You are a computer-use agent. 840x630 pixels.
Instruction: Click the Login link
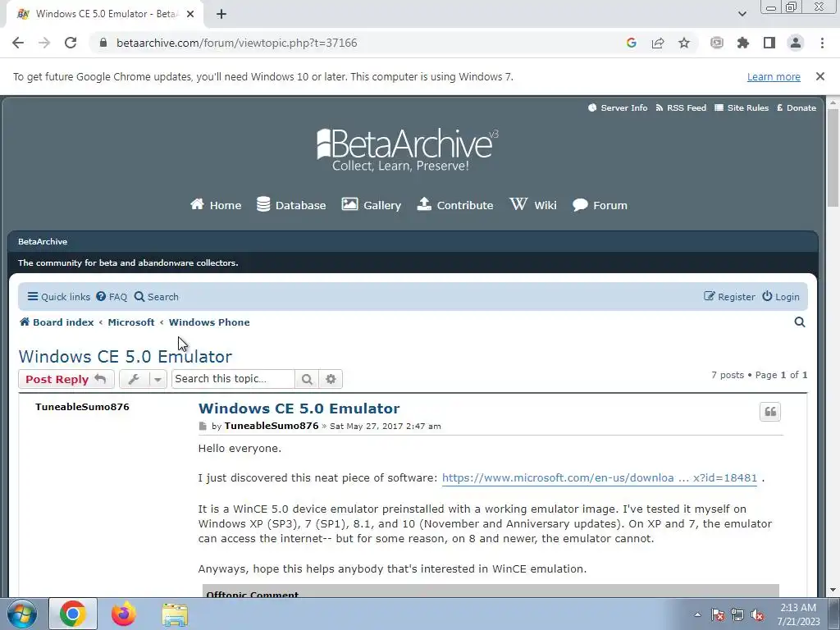click(x=781, y=297)
